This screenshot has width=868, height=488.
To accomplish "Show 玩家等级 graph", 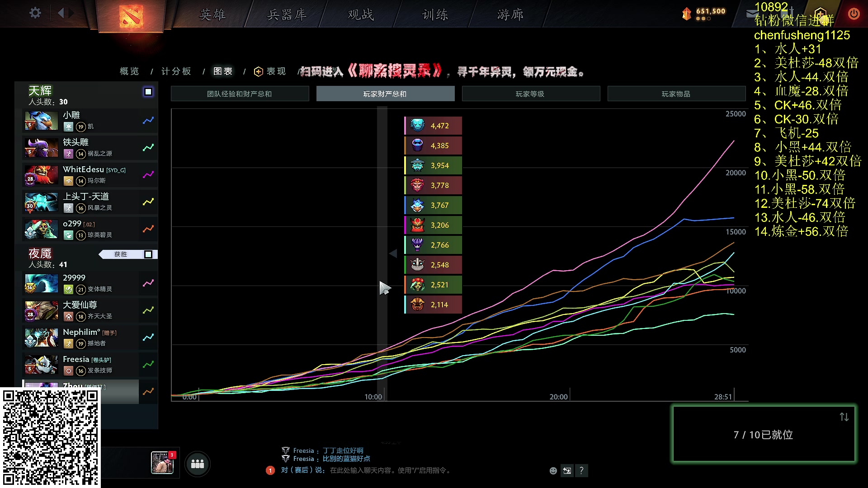I will click(x=531, y=94).
